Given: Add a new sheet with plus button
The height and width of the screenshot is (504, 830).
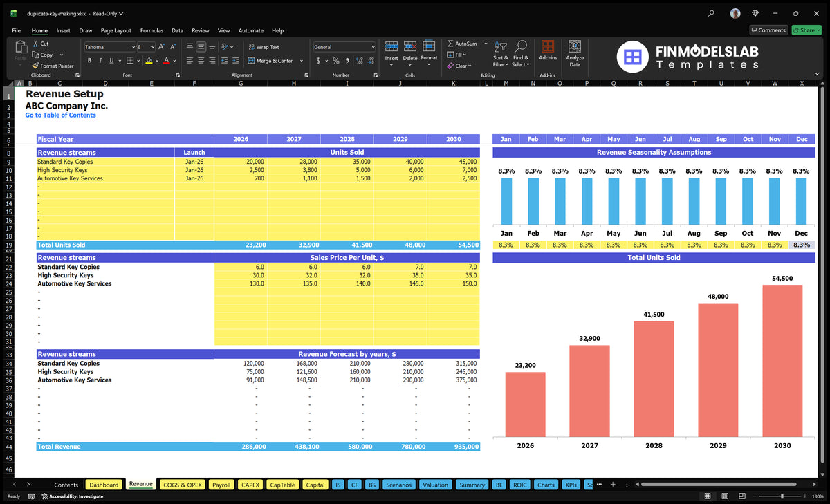Looking at the screenshot, I should pos(613,484).
